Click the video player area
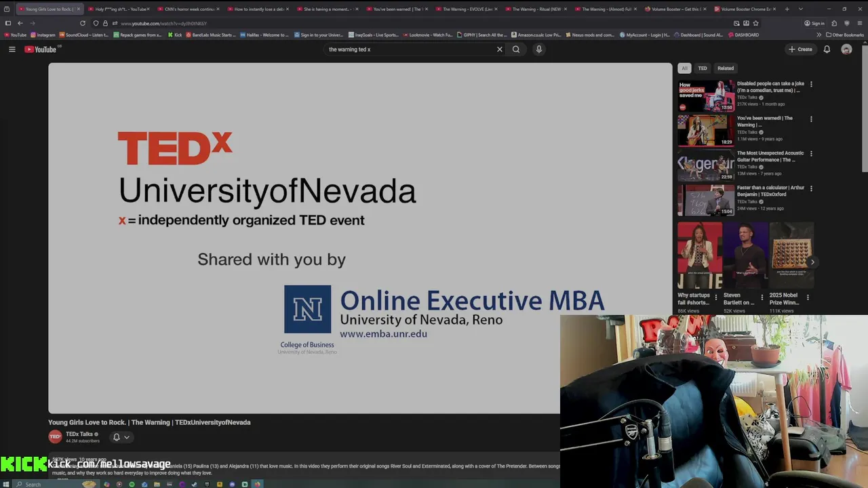The height and width of the screenshot is (488, 868). [x=360, y=238]
